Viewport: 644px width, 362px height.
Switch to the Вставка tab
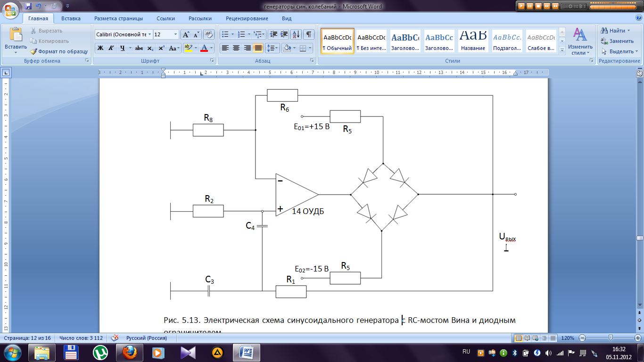[x=71, y=18]
